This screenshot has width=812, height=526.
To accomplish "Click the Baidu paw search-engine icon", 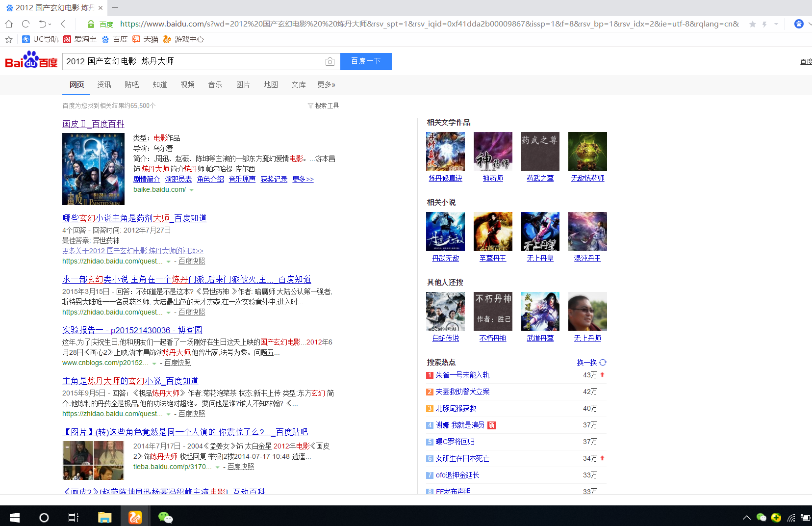I will coord(799,24).
